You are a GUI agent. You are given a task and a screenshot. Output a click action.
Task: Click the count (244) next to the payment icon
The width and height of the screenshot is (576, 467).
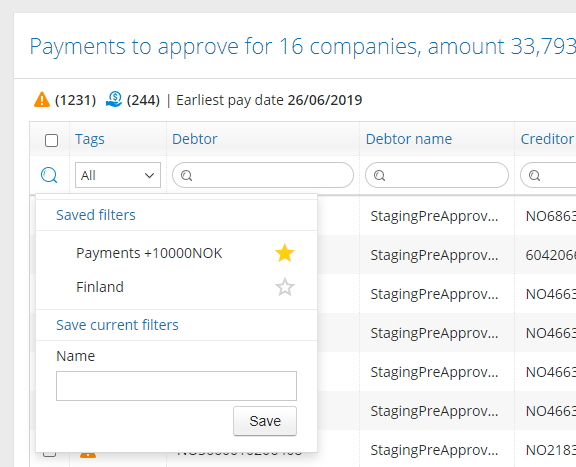(143, 100)
